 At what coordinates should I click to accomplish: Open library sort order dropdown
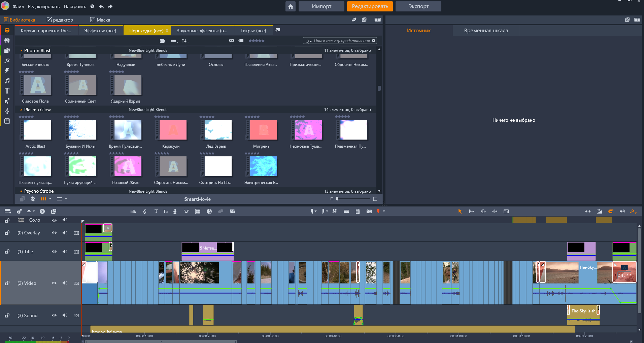click(185, 41)
